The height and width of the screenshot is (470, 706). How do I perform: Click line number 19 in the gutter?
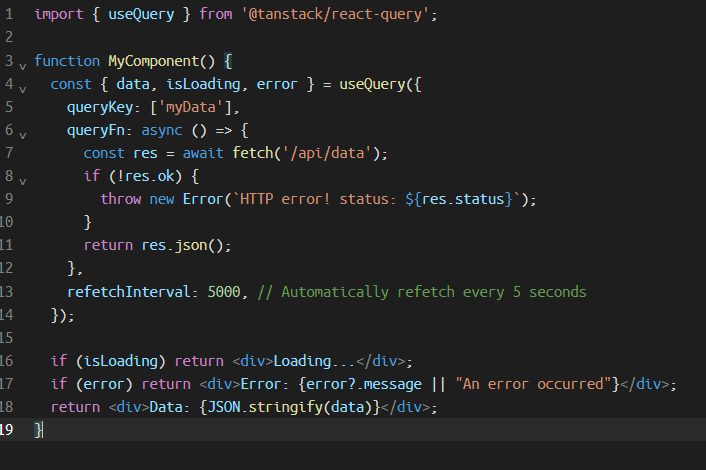coord(6,429)
